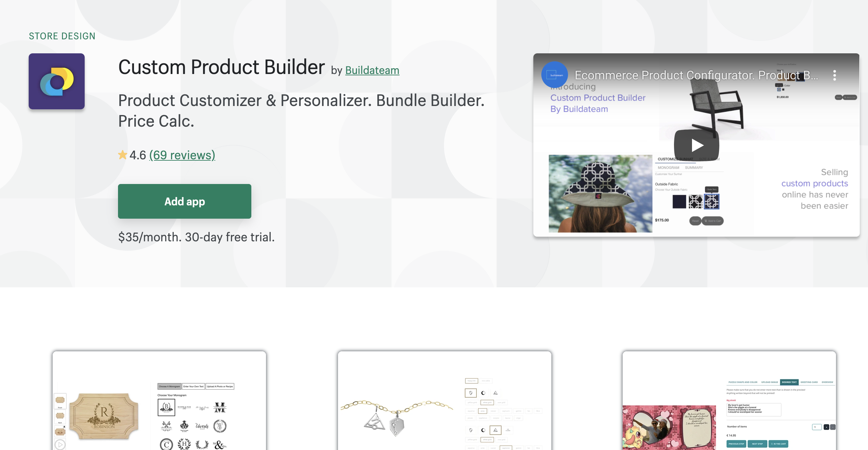Select the solid navy fabric swatch
868x450 pixels.
pos(679,201)
